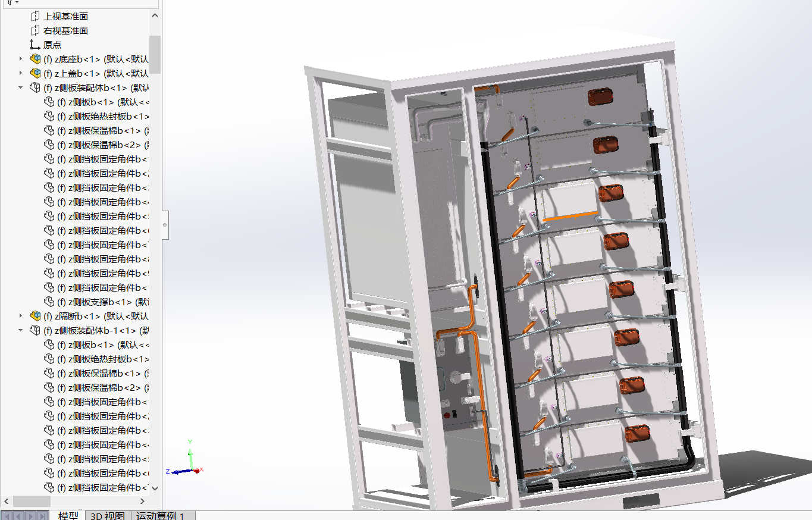
Task: Collapse the z侧板装配体b<1> subassembly
Action: coord(21,87)
